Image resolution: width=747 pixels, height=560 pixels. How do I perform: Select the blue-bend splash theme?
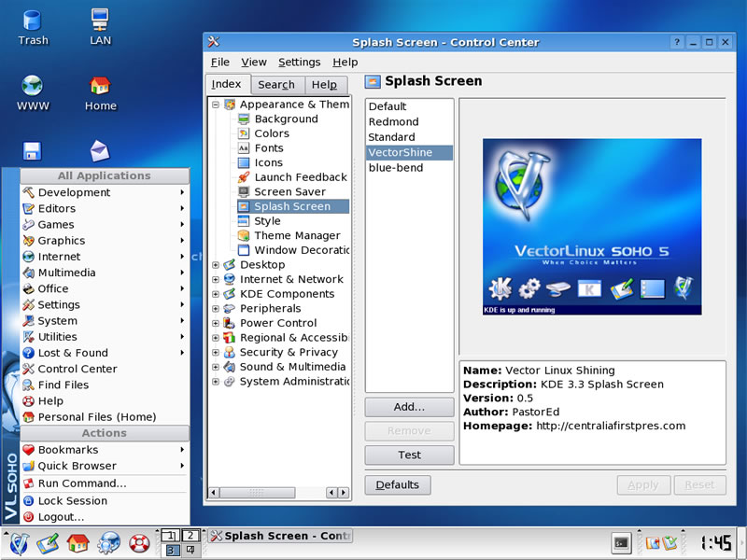[x=409, y=168]
